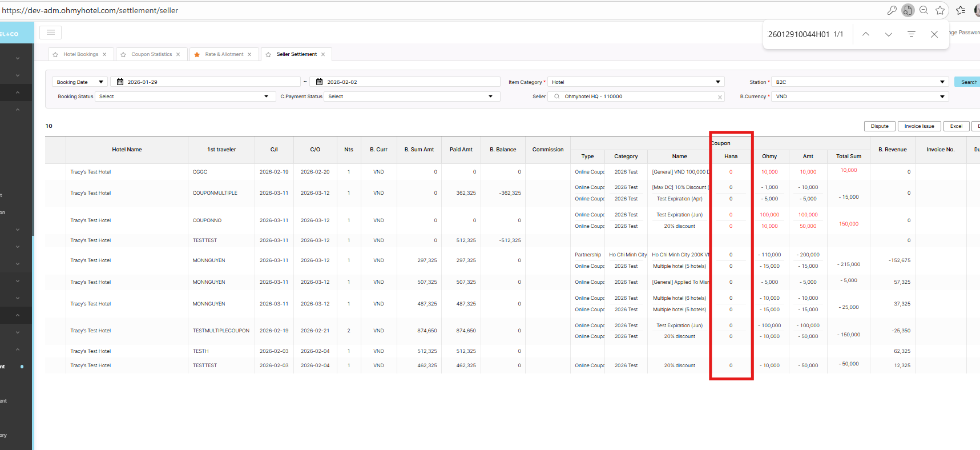The height and width of the screenshot is (450, 980).
Task: Unfavorite the Rate & Allotment tab star
Action: 197,55
